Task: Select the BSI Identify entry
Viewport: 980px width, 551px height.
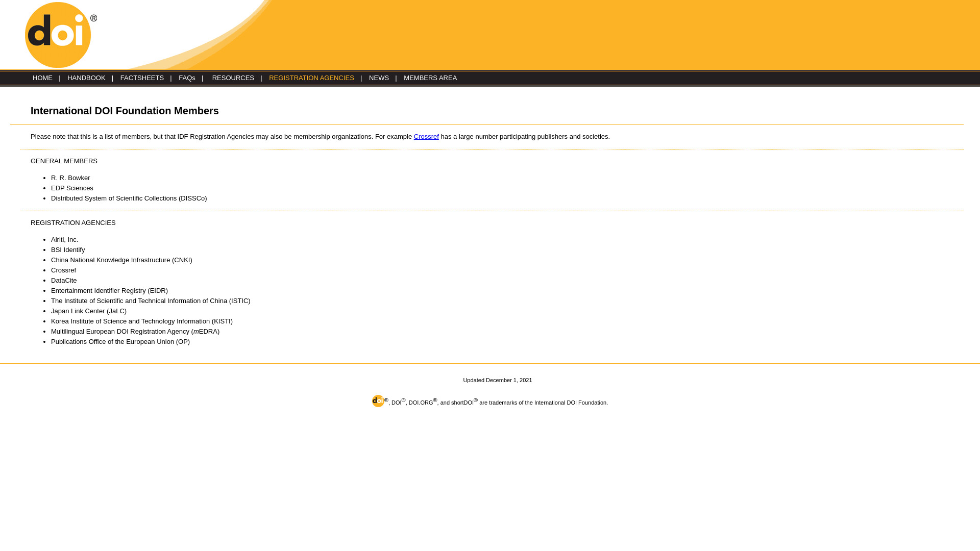Action: (x=68, y=250)
